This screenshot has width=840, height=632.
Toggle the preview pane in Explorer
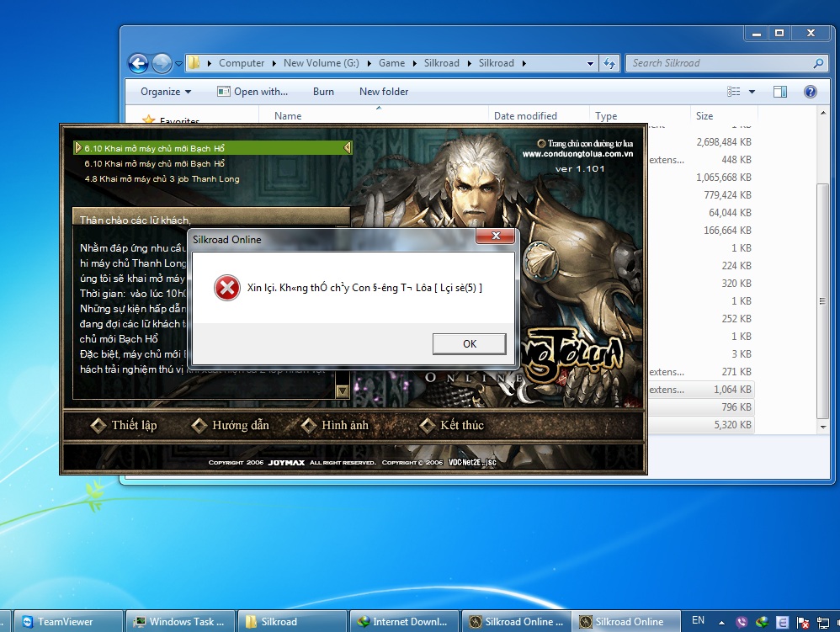[780, 92]
